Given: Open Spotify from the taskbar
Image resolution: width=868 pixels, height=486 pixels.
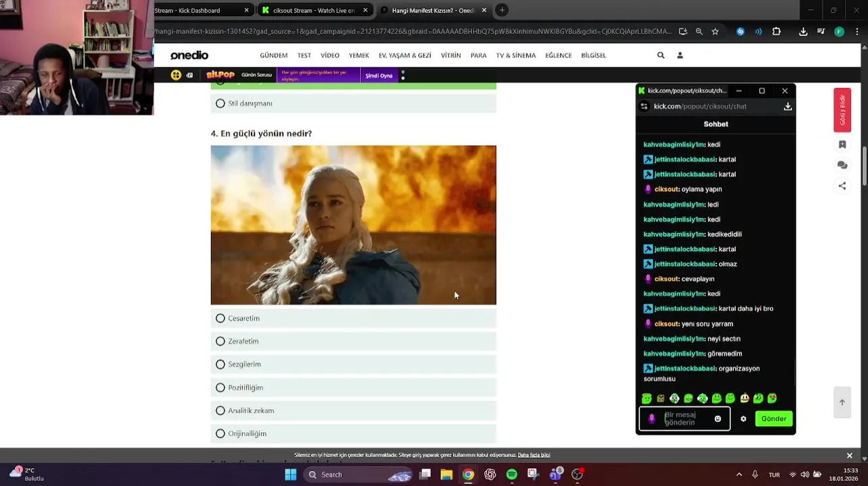Looking at the screenshot, I should click(512, 475).
